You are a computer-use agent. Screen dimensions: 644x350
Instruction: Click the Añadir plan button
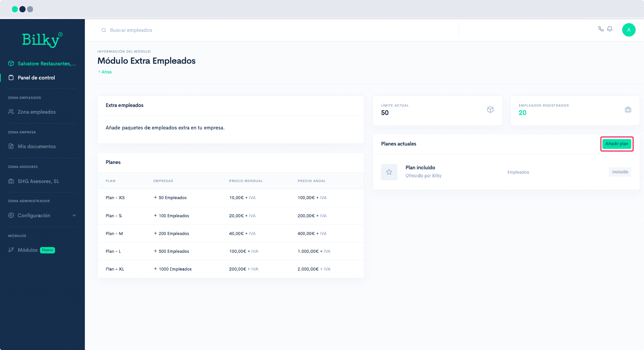coord(616,144)
